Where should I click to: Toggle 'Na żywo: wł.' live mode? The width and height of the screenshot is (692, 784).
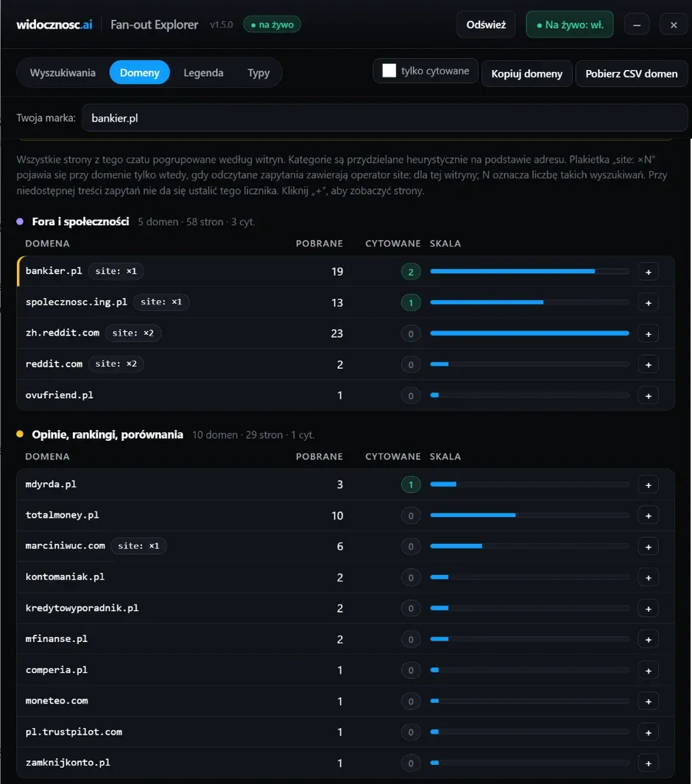(570, 24)
